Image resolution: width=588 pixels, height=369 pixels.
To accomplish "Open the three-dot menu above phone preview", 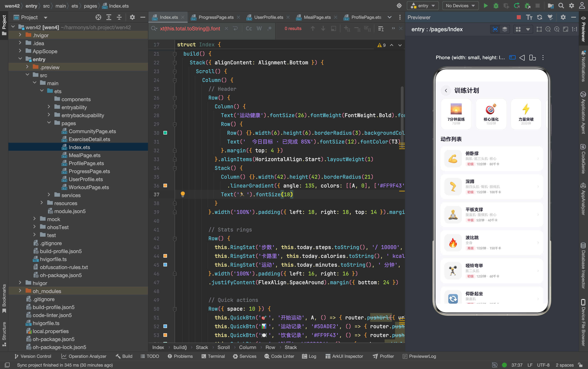I will (543, 58).
